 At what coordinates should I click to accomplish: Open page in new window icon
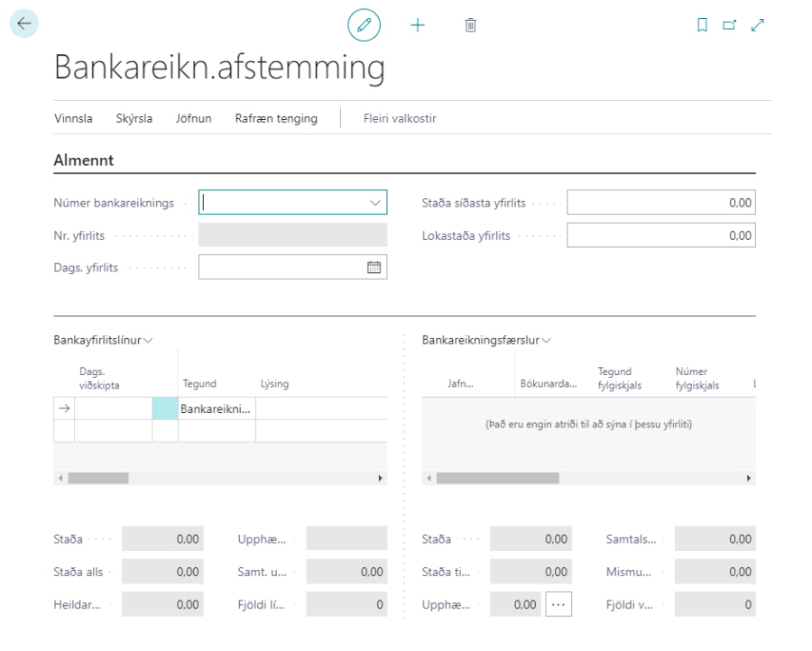click(x=729, y=25)
